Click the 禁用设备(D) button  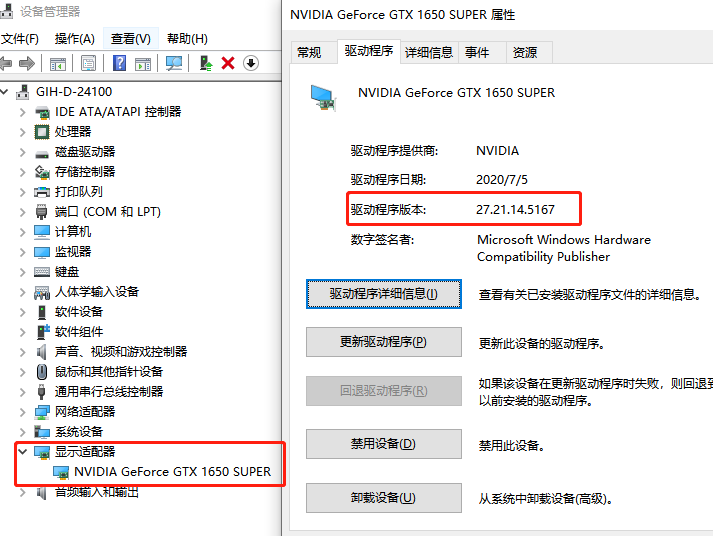384,444
